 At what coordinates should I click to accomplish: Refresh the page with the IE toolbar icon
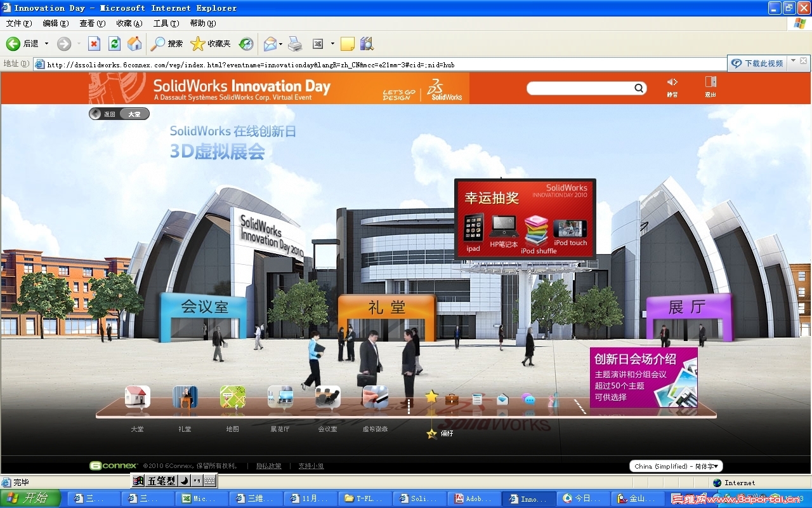pyautogui.click(x=114, y=44)
